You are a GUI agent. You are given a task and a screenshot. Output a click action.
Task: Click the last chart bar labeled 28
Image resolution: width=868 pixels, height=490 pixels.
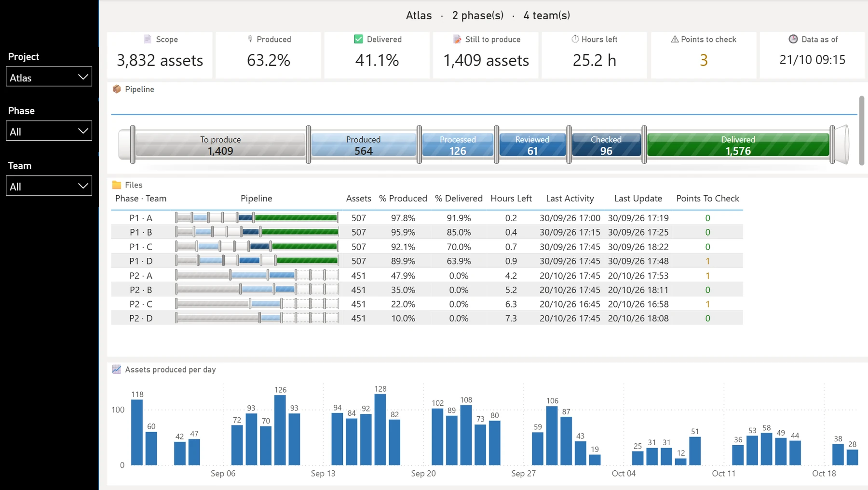(x=853, y=457)
